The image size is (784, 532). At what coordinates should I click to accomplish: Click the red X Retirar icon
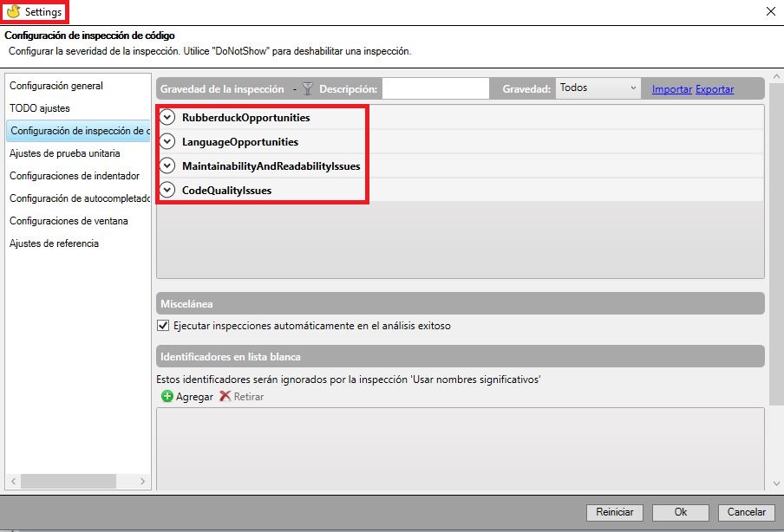225,396
